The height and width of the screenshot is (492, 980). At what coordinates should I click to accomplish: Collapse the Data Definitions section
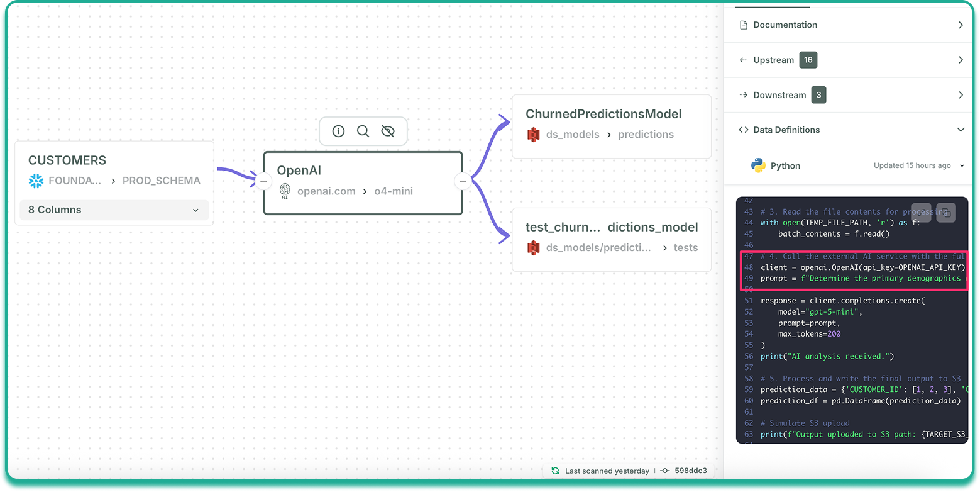click(961, 130)
